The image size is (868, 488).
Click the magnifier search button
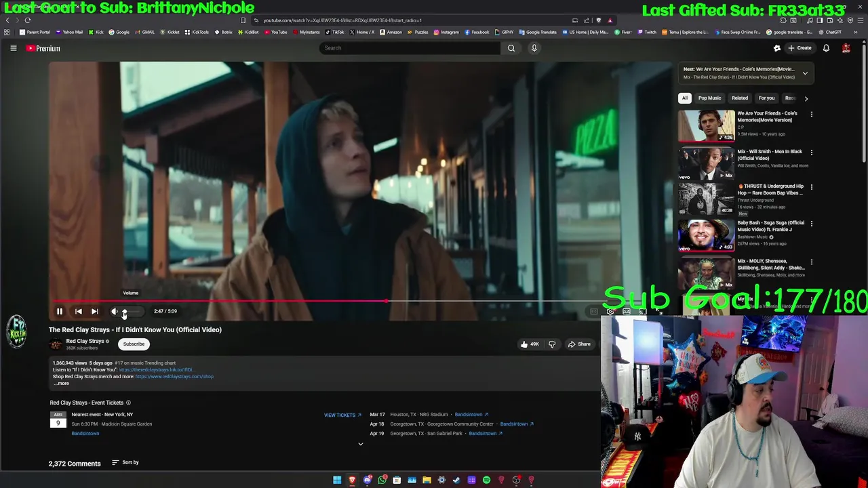tap(511, 48)
